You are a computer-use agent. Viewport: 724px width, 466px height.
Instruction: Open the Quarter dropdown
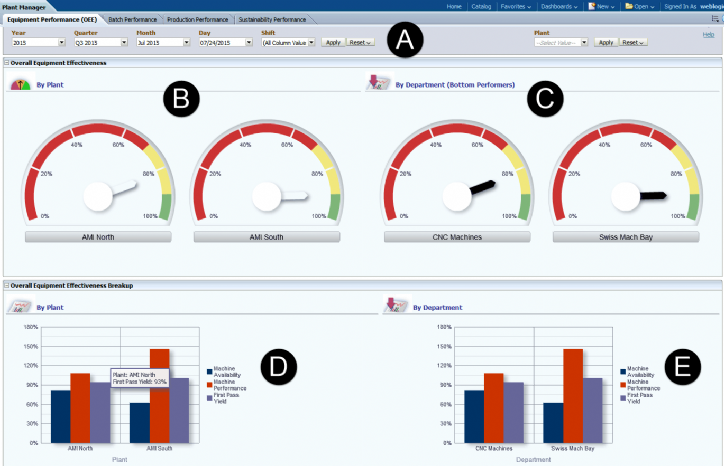[125, 43]
